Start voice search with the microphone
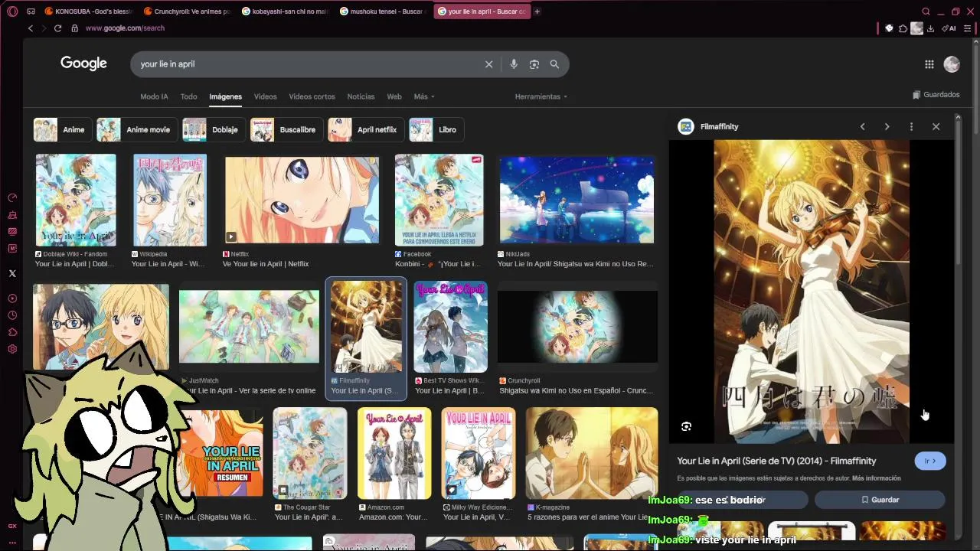Image resolution: width=980 pixels, height=551 pixels. (x=514, y=64)
